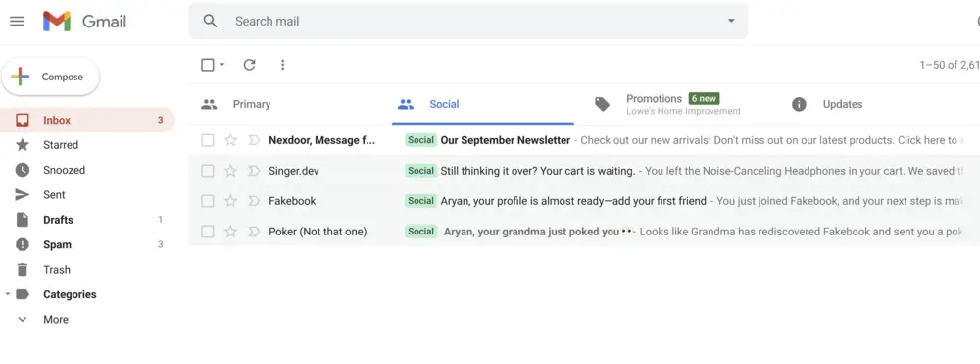Check the Poker (Not that one) checkbox
The height and width of the screenshot is (364, 980).
(208, 232)
